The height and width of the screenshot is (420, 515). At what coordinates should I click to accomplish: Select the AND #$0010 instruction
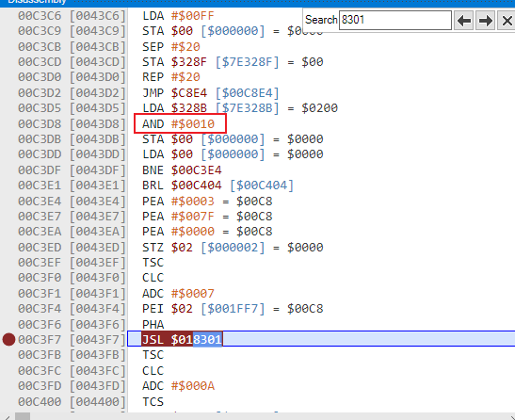point(178,124)
